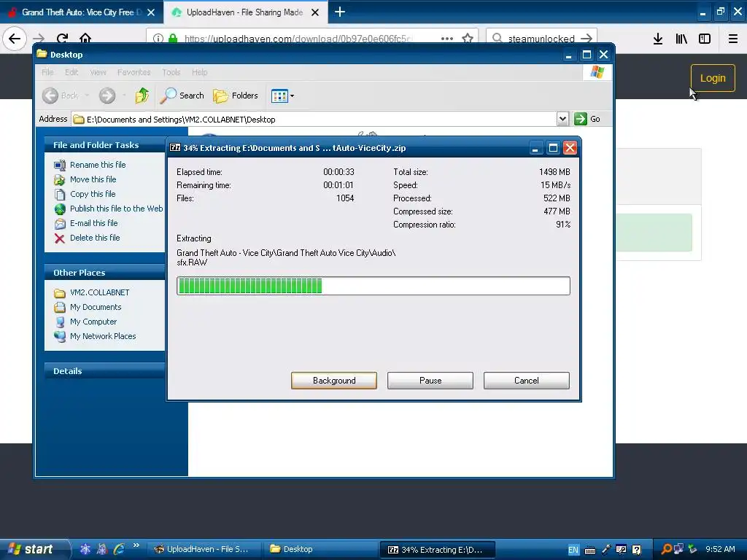
Task: Click E-mail this file
Action: 93,223
